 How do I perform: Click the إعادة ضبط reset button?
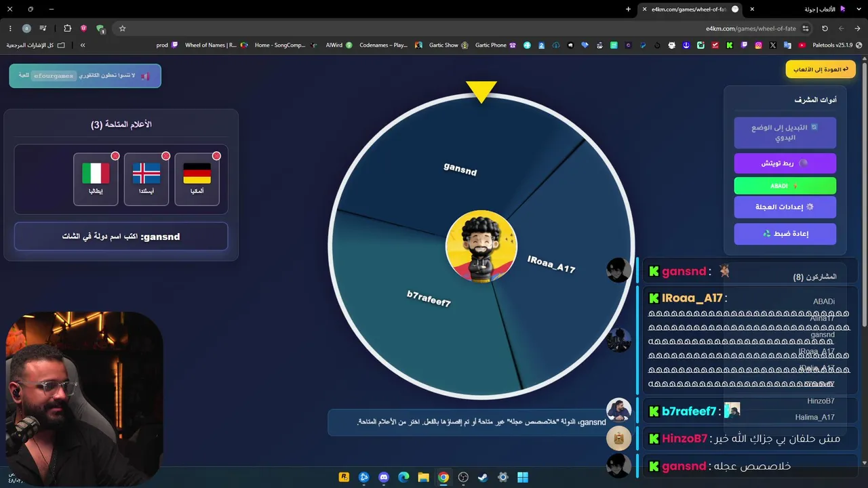tap(785, 234)
